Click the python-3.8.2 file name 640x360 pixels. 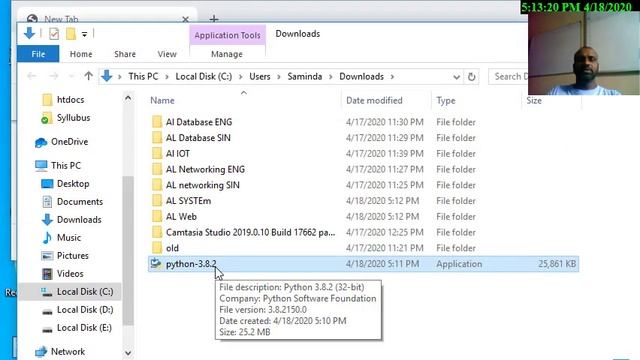[191, 264]
